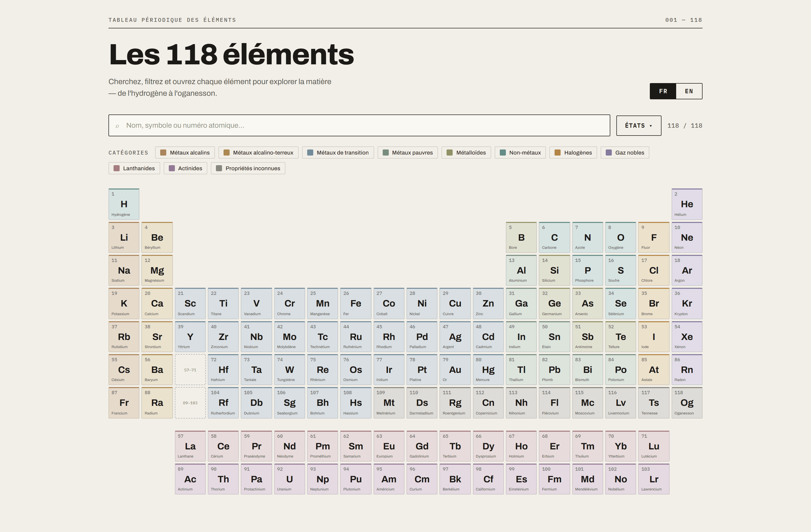Focus the name, symbol or atomic number search field
Viewport: 811px width, 532px height.
tap(359, 125)
